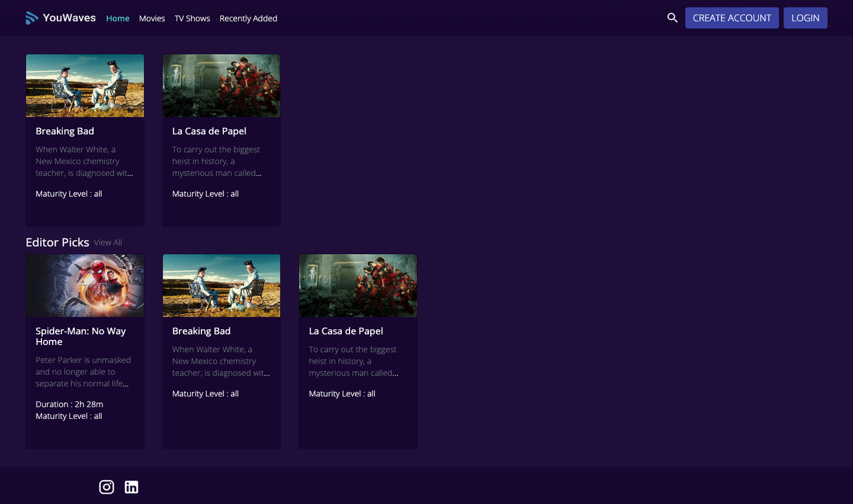Select the 'La Casa de Papel' title in Editor Picks
The image size is (853, 504).
pos(346,331)
